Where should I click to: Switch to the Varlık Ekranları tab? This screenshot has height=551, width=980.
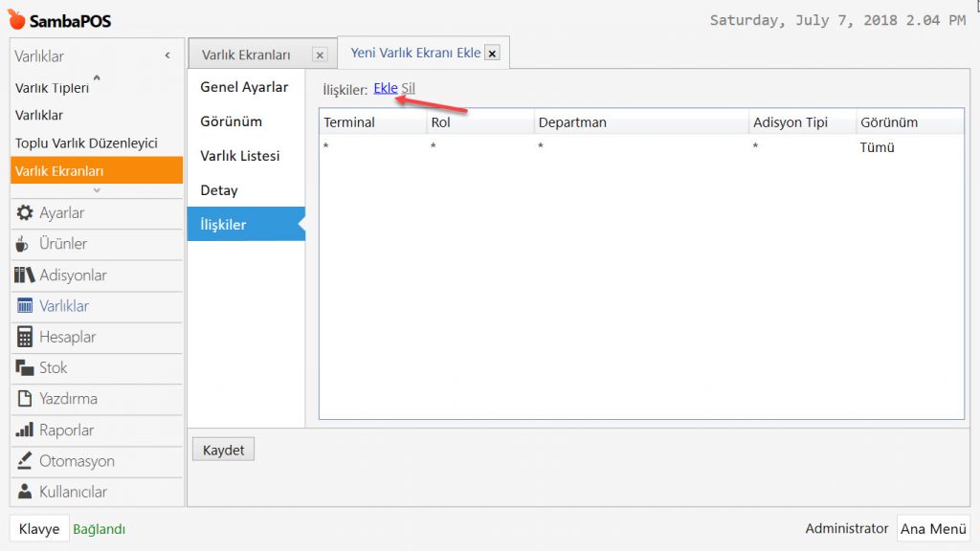pos(246,55)
